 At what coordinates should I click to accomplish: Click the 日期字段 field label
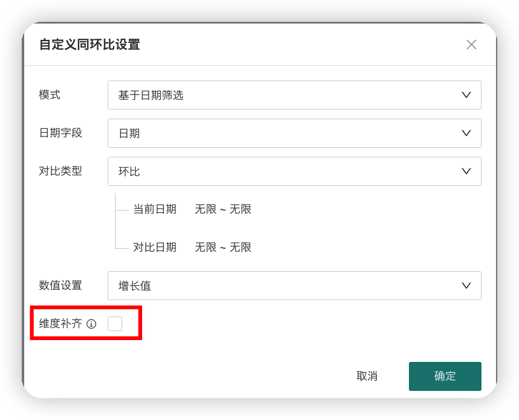(x=60, y=133)
